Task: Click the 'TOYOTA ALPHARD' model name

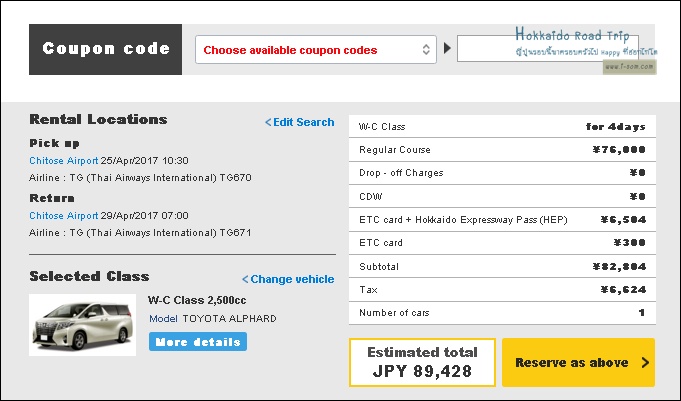Action: click(x=229, y=318)
